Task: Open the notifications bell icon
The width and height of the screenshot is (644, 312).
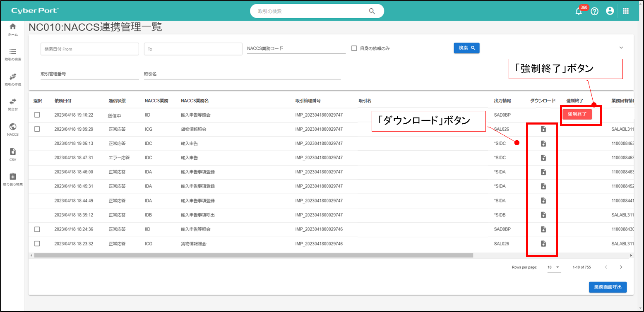Action: (579, 12)
